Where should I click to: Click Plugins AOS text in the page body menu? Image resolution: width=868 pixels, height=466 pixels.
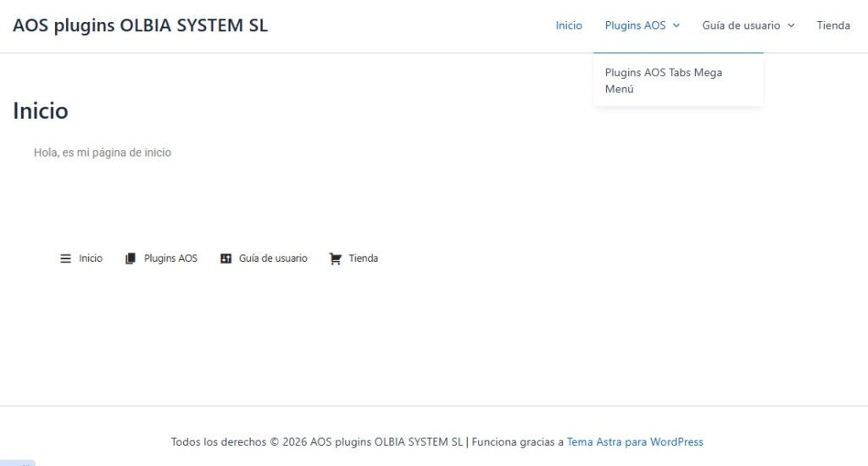(170, 258)
